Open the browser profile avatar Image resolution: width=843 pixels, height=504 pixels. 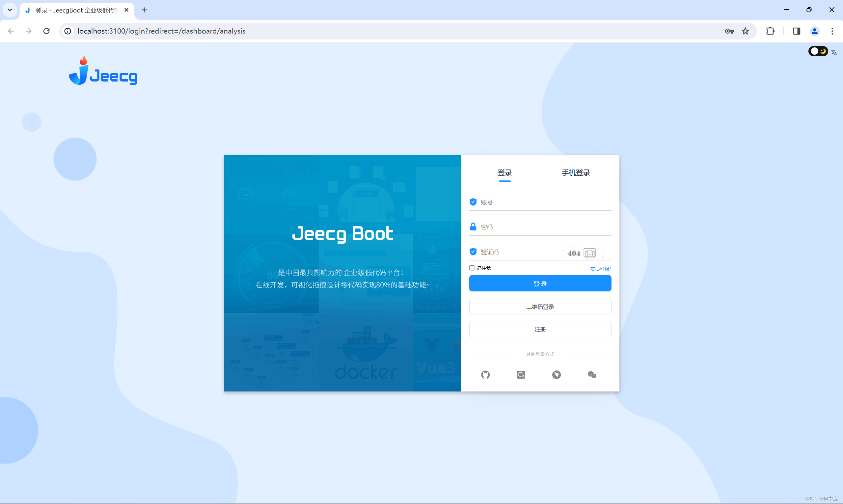pos(814,31)
